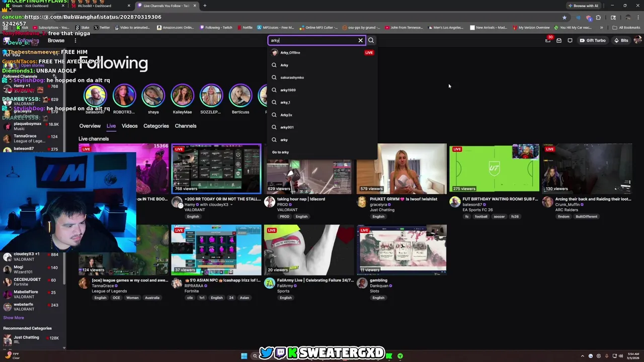Open Mogi in the followed channels sidebar
This screenshot has width=644, height=362.
point(32,269)
